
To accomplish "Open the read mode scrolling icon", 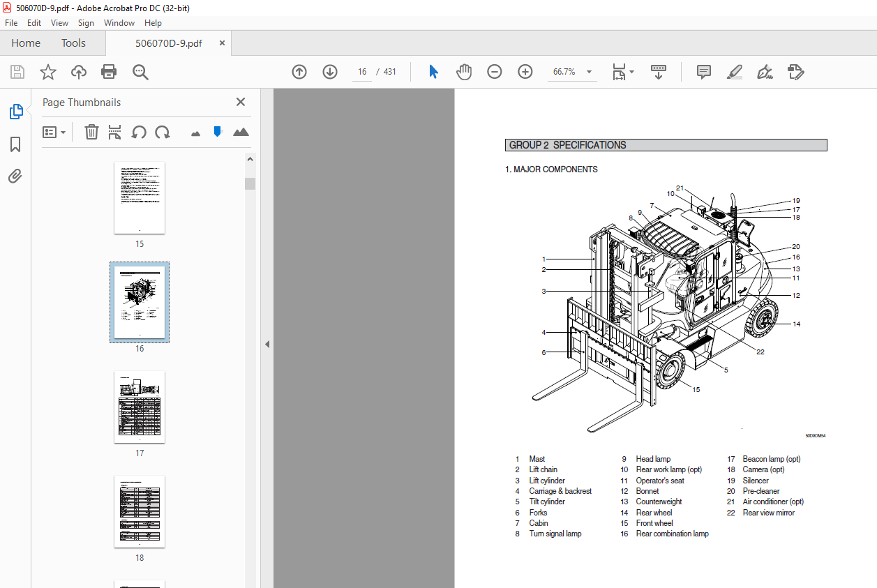I will (659, 72).
